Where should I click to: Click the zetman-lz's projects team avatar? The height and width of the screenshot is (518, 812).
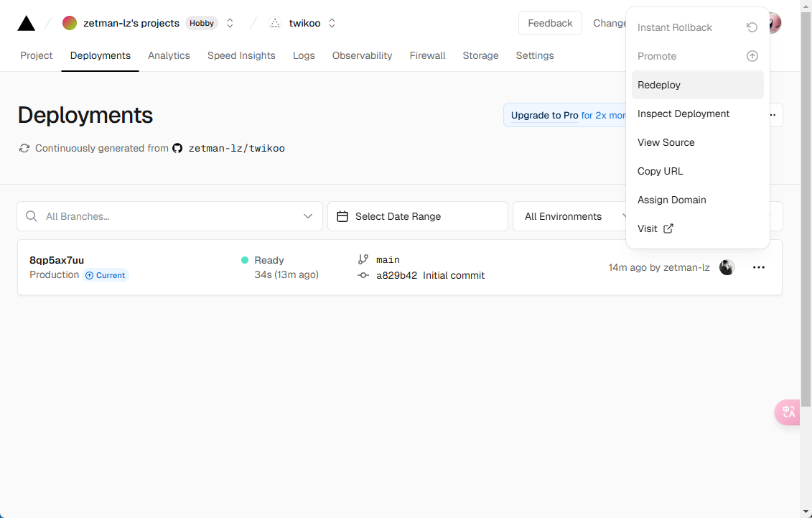70,23
